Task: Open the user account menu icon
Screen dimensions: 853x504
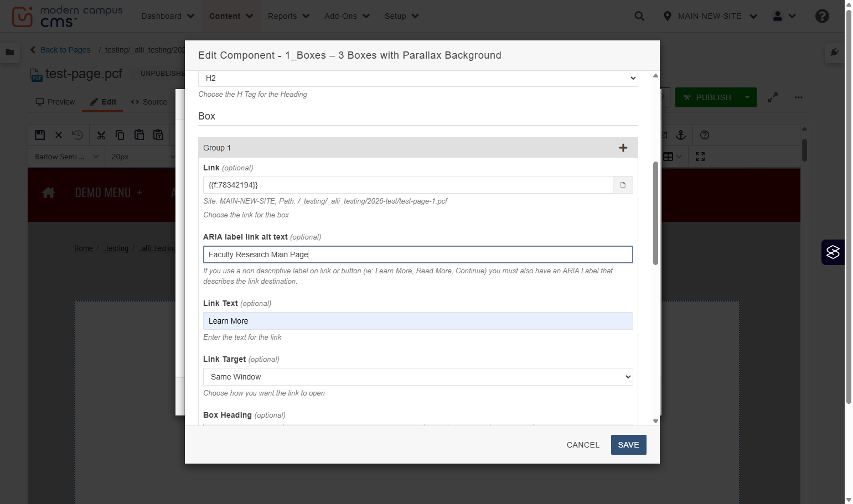Action: point(784,16)
